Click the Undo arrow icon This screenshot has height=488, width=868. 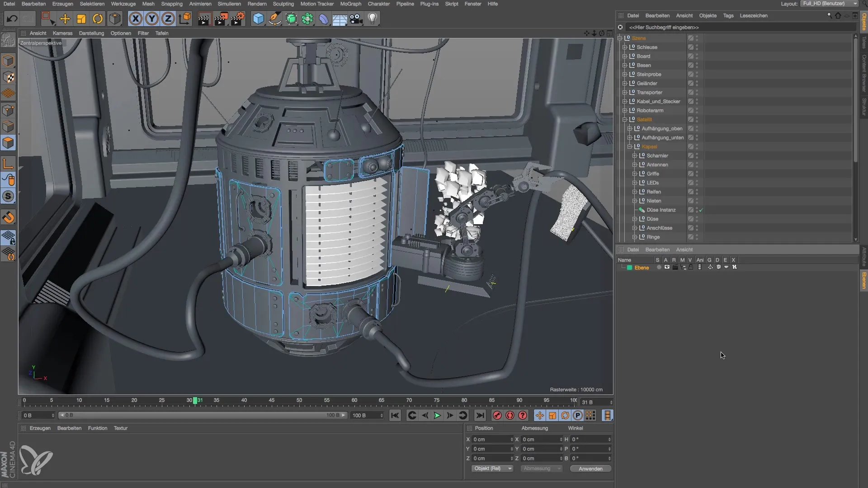[12, 19]
